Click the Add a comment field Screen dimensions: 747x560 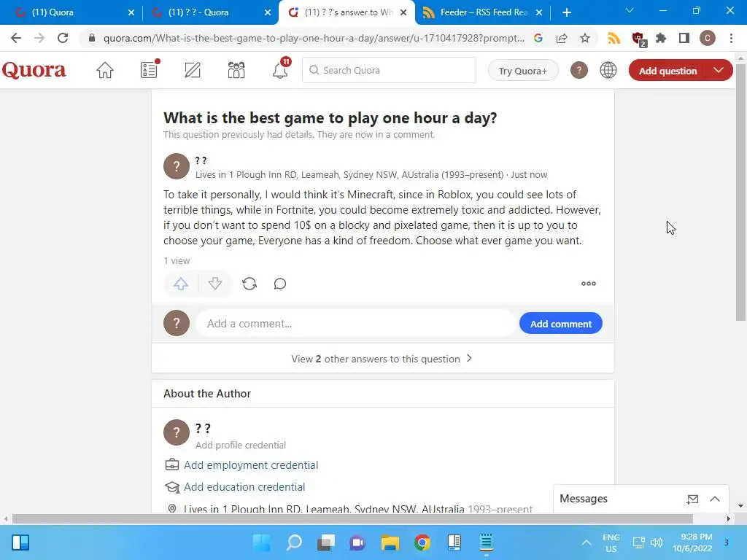click(356, 324)
